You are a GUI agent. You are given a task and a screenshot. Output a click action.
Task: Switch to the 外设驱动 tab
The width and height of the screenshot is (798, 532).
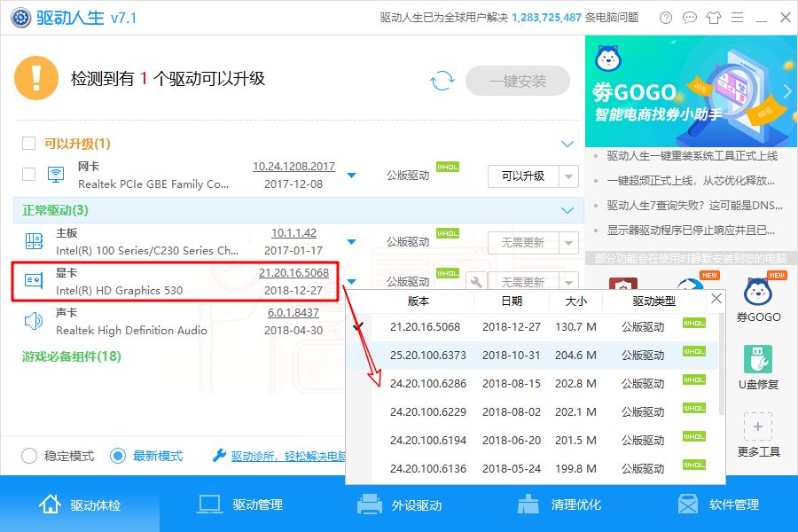[x=399, y=505]
